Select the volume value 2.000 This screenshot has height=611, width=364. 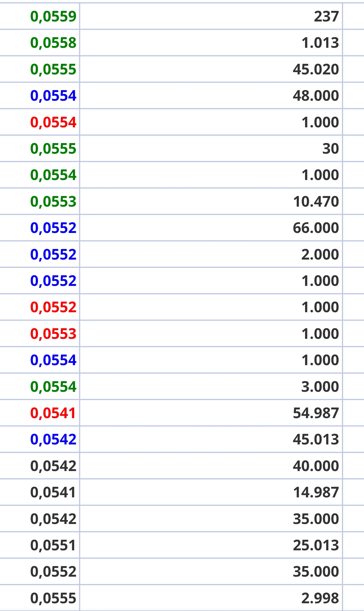(320, 254)
